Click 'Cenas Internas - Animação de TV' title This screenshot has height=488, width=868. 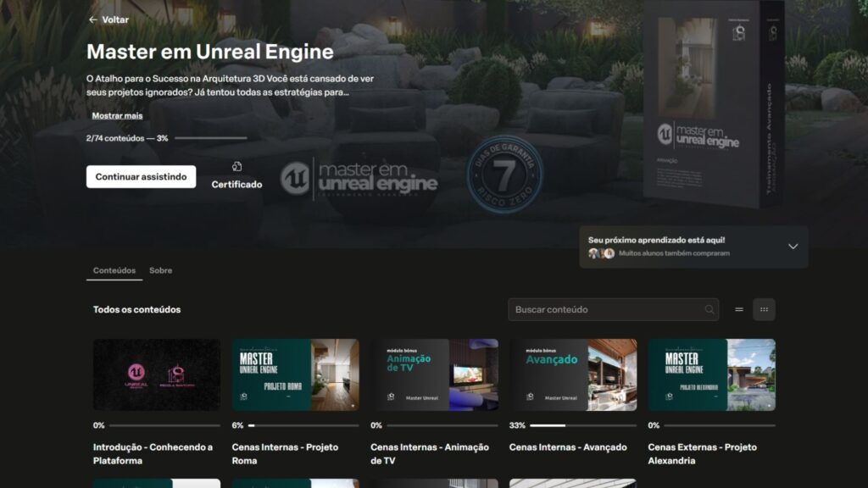(x=430, y=454)
